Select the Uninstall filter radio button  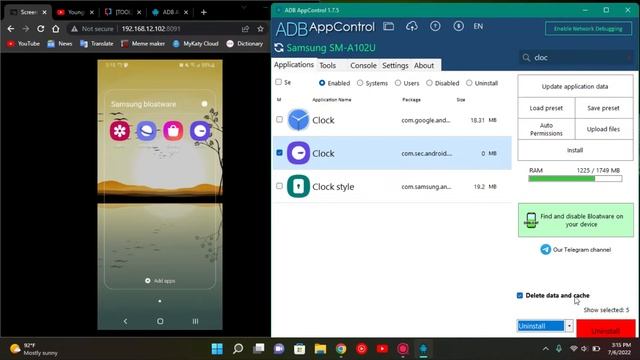click(469, 83)
